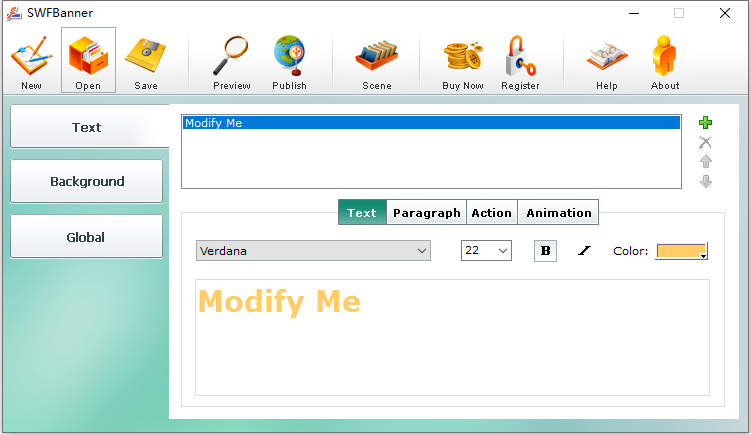Click into the Modify Me text editor
The width and height of the screenshot is (751, 435).
[452, 337]
